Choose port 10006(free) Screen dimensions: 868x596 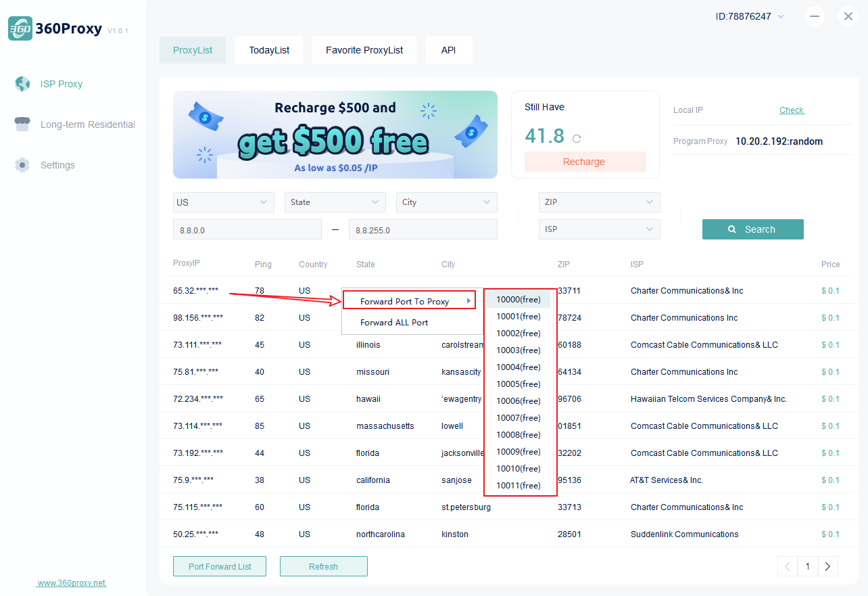519,400
